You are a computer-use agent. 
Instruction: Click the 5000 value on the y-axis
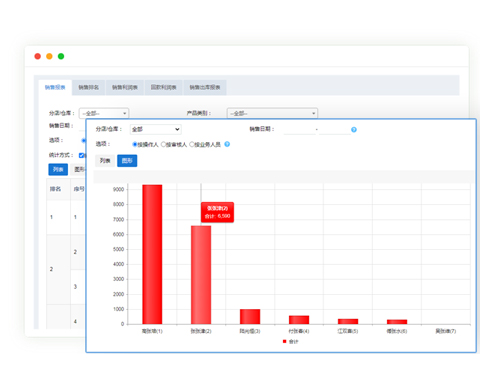click(x=118, y=249)
